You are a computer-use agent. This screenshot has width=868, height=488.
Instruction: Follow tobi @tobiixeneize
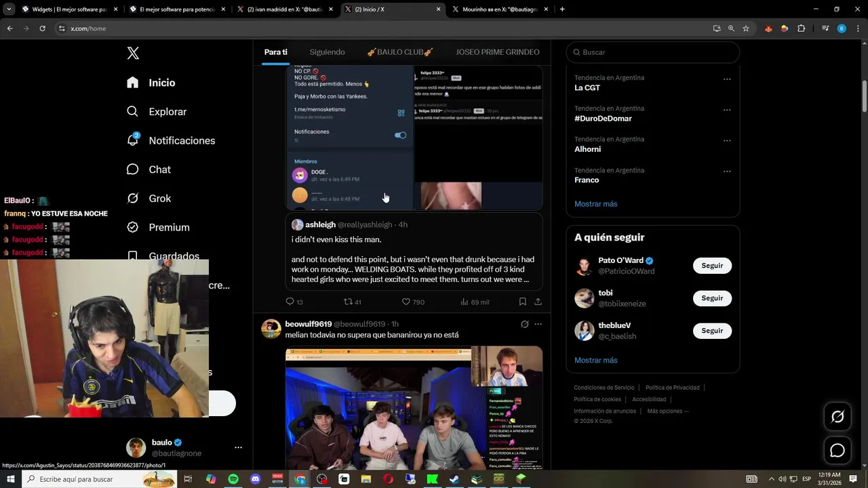[x=712, y=298]
